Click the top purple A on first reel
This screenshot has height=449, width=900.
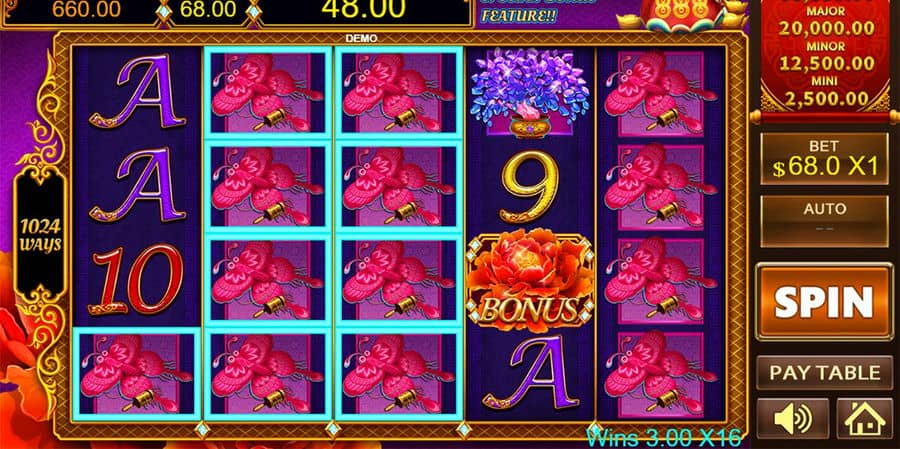(x=138, y=92)
